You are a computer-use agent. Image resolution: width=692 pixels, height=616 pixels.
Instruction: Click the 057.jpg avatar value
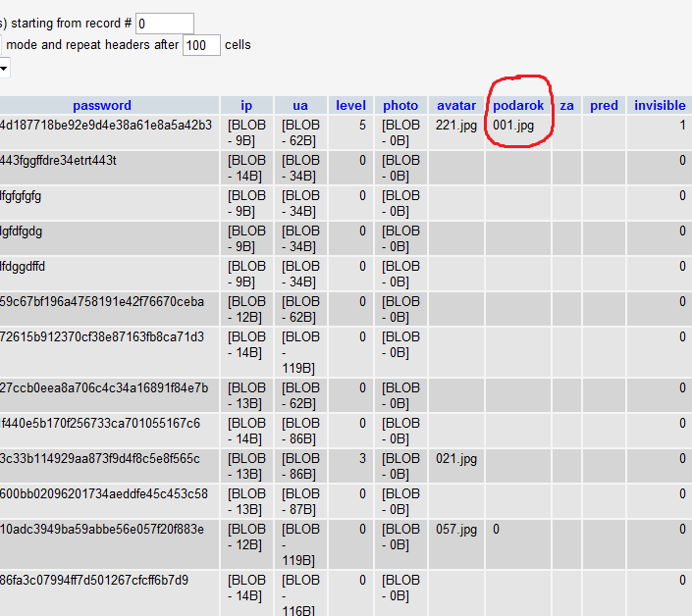456,530
